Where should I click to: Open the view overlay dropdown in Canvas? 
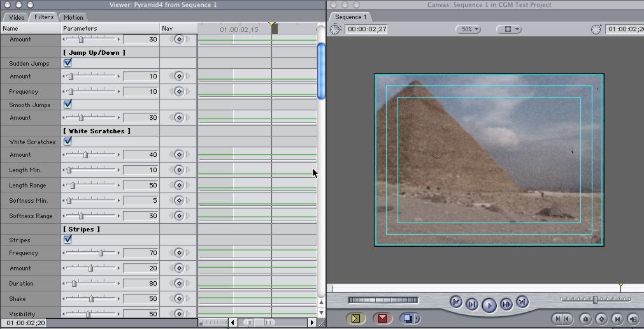508,29
